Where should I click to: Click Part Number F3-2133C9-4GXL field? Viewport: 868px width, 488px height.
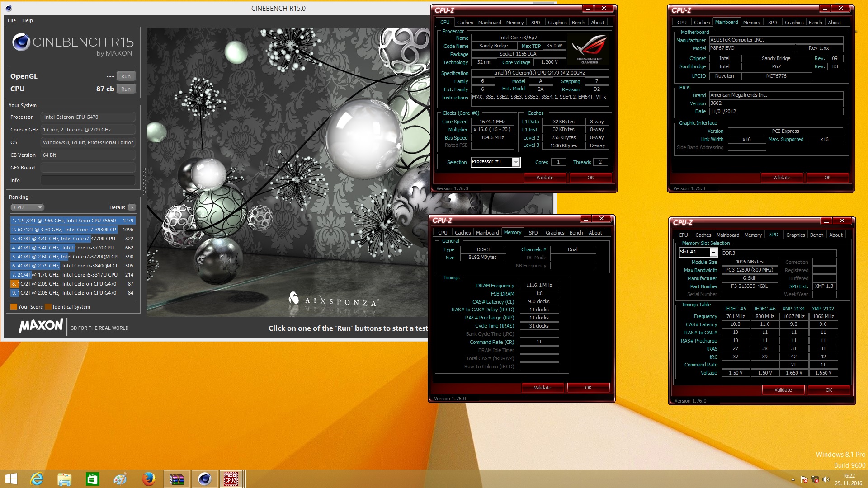(749, 286)
